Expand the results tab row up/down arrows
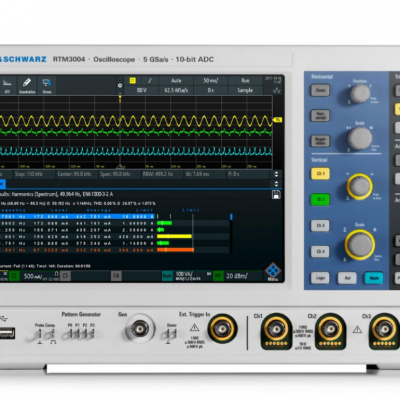400x400 pixels. (x=276, y=184)
